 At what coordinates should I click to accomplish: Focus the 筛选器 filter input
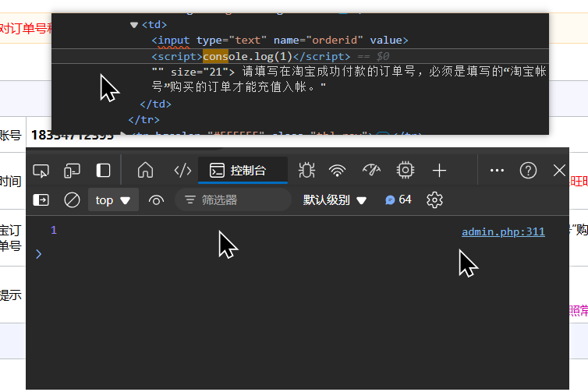(233, 200)
